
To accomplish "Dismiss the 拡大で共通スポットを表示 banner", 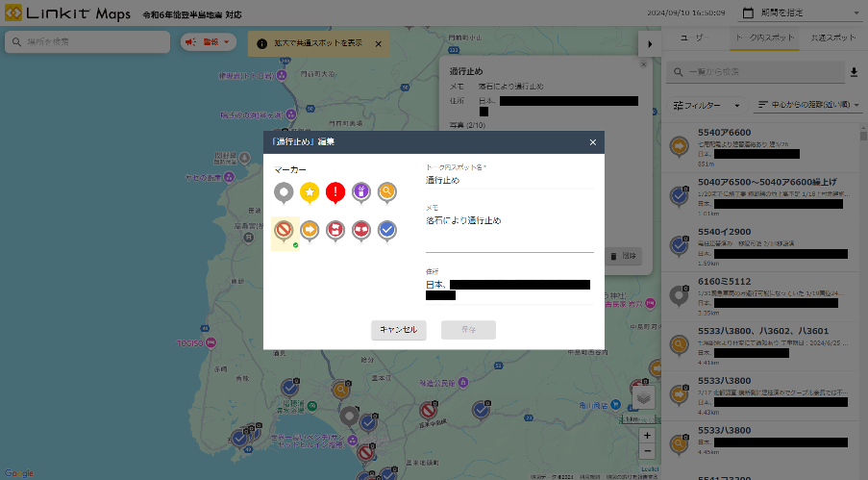I will coord(379,44).
